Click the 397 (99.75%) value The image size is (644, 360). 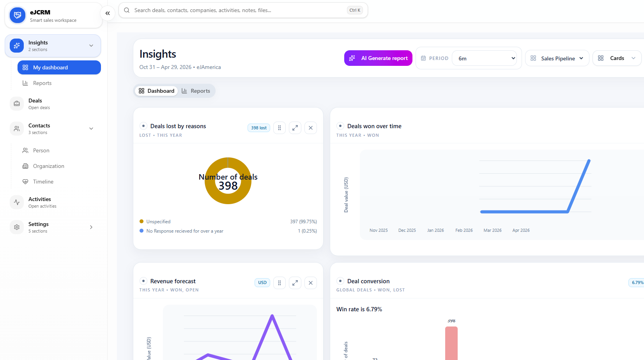click(x=303, y=222)
